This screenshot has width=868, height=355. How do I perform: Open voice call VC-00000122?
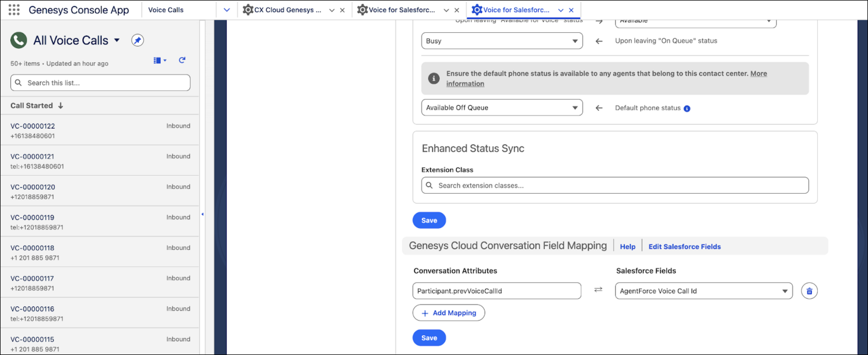click(33, 126)
